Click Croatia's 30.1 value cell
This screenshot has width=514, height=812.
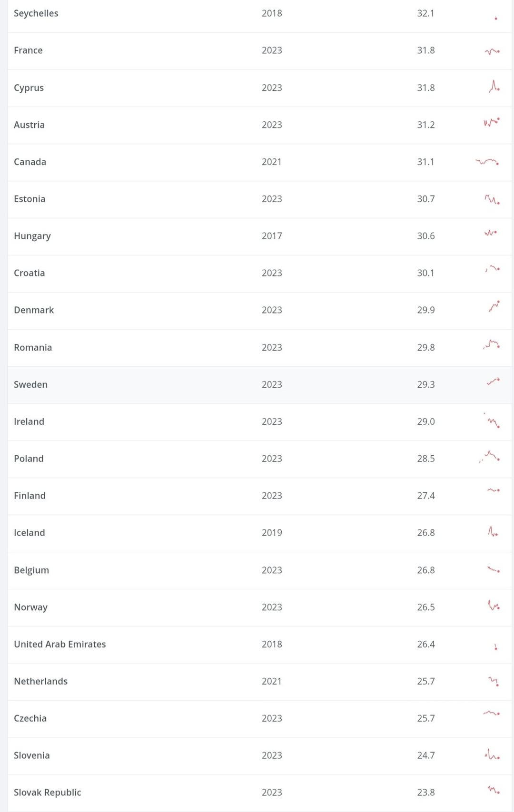(426, 273)
